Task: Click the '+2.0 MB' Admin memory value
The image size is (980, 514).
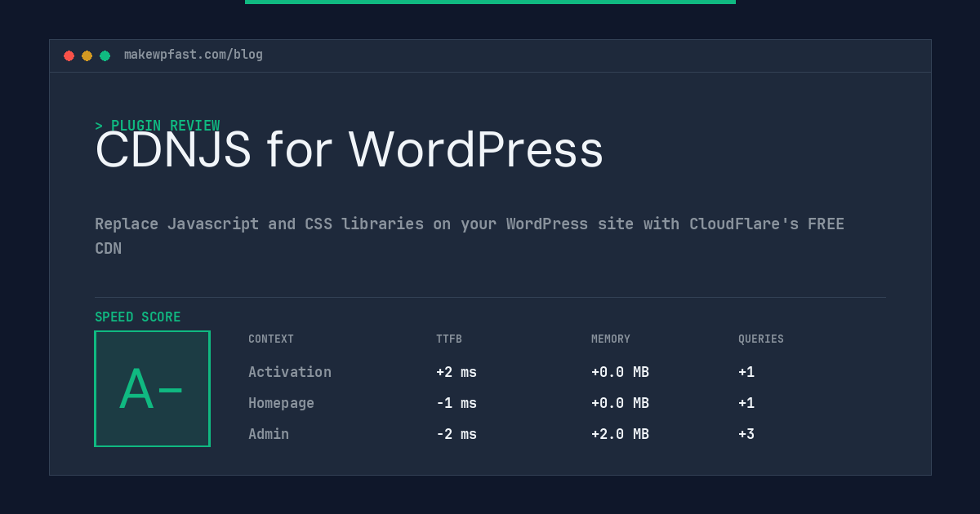Action: [620, 434]
